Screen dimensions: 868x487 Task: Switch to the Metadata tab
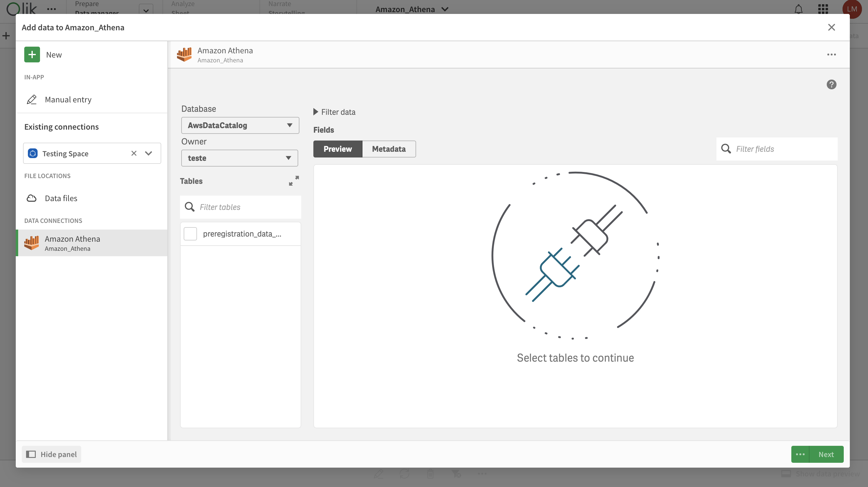click(x=389, y=149)
